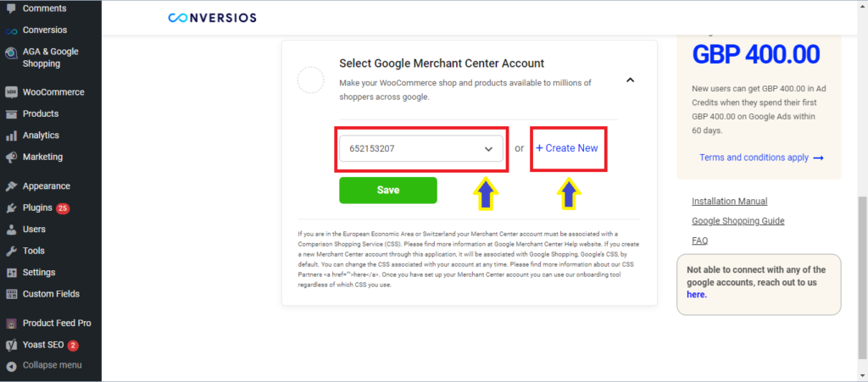Click the green Save button
Image resolution: width=868 pixels, height=382 pixels.
click(x=388, y=191)
